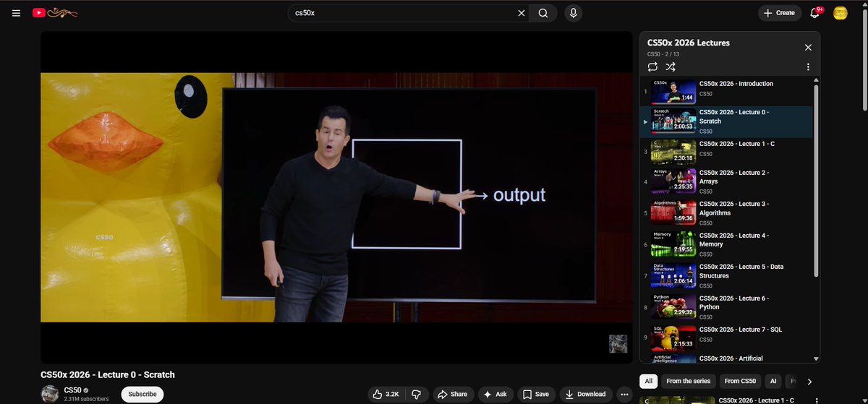Open the hamburger guide menu
This screenshot has height=404, width=868.
coord(16,13)
